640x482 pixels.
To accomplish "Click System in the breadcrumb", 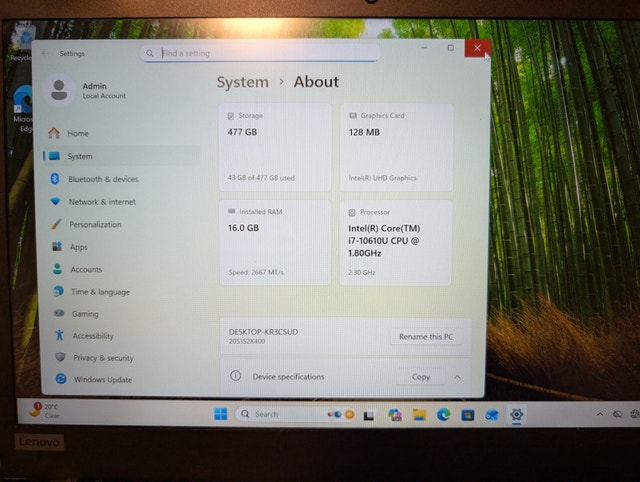I will click(242, 82).
